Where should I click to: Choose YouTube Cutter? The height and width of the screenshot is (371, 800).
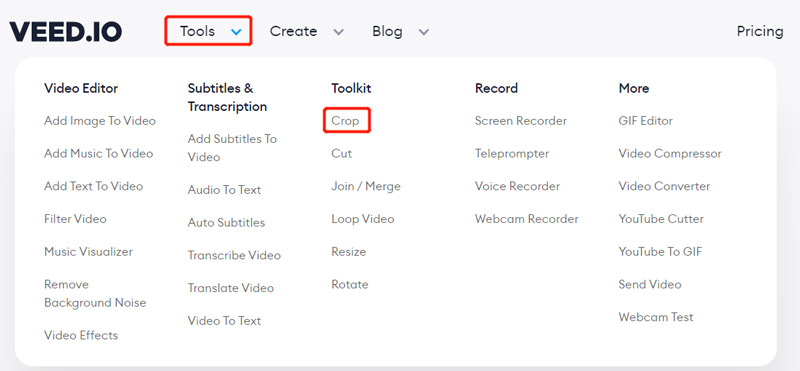tap(661, 219)
